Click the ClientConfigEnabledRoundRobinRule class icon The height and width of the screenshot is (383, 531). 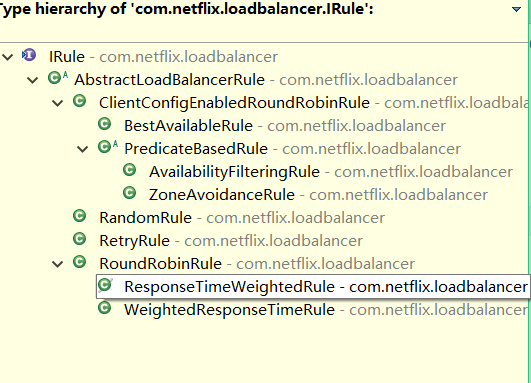coord(80,101)
